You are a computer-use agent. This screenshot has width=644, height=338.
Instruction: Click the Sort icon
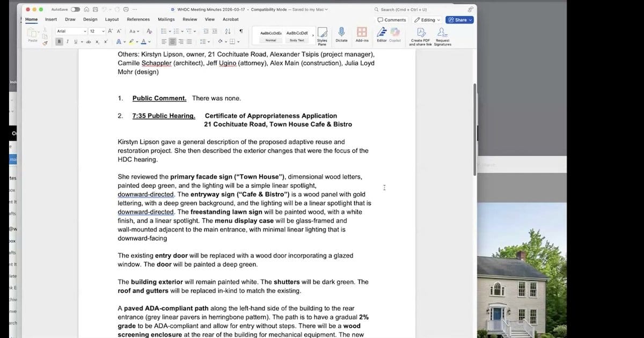pyautogui.click(x=228, y=31)
